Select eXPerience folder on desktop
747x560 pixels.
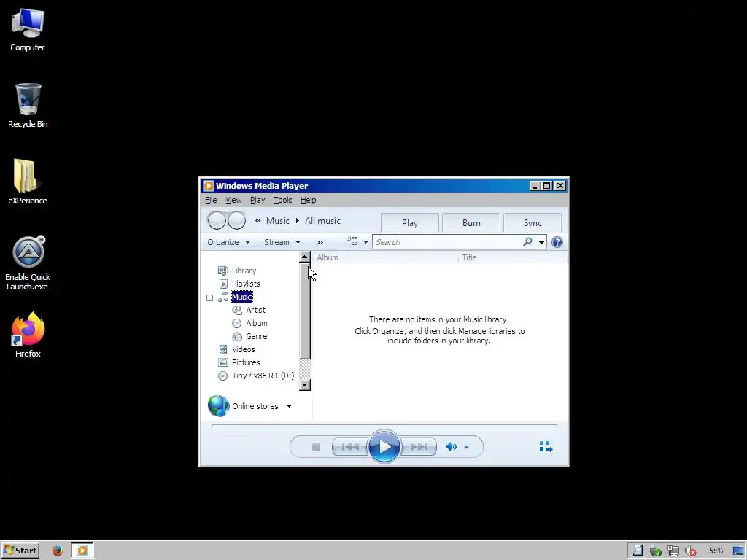tap(28, 182)
